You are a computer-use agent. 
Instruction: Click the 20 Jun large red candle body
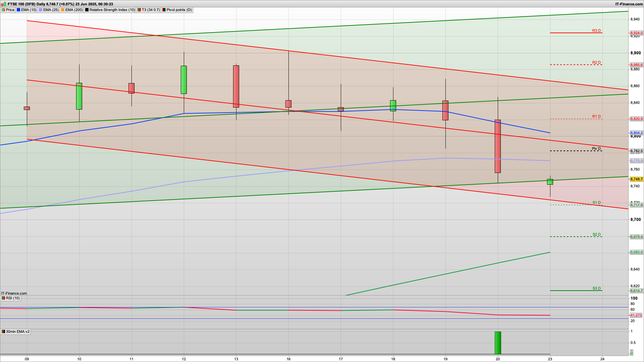coord(498,146)
